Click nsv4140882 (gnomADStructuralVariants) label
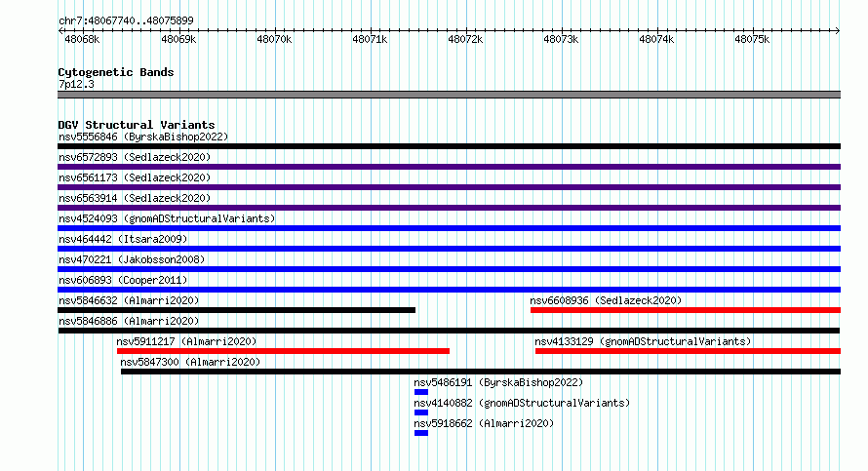This screenshot has height=471, width=868. pos(522,403)
